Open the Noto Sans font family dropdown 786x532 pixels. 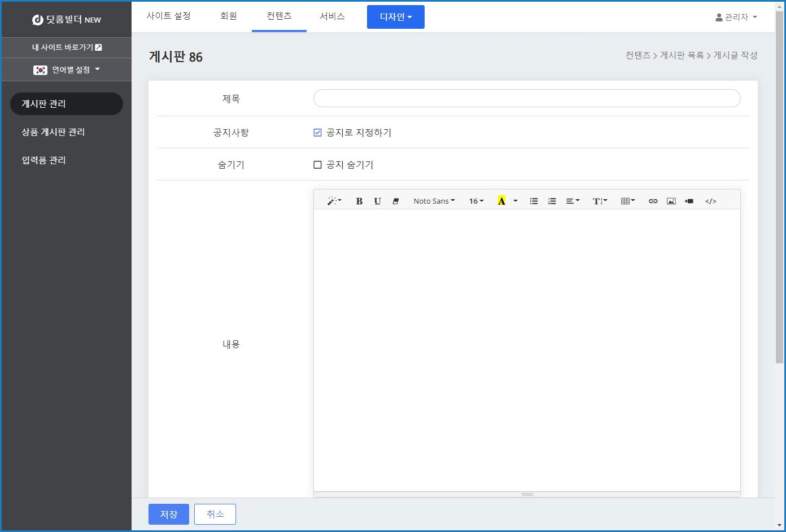pyautogui.click(x=434, y=201)
